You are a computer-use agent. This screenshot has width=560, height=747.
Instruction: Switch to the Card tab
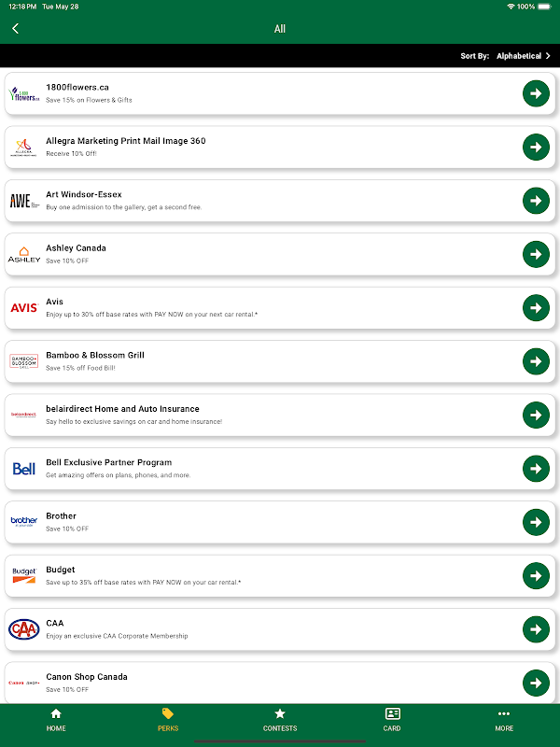[x=392, y=719]
